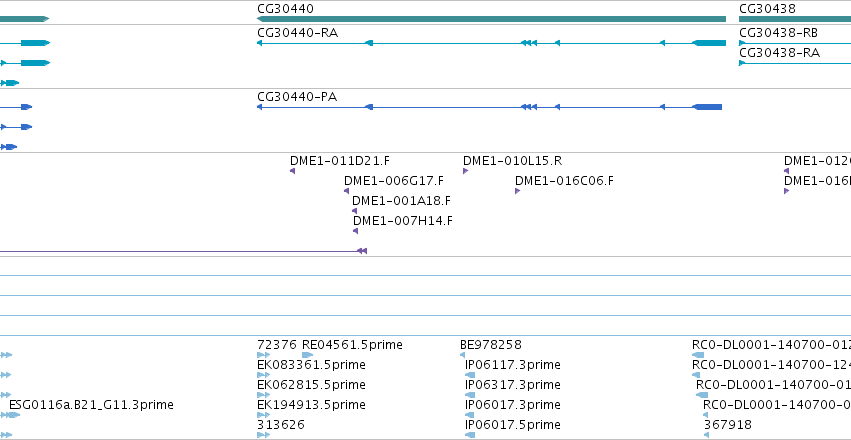
Task: Select feature DME1-001A18.F label
Action: pyautogui.click(x=401, y=201)
